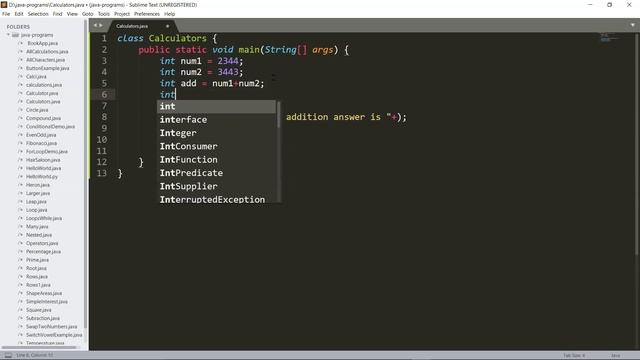This screenshot has height=360, width=640.
Task: Open EvenOdd.java in sidebar
Action: (41, 135)
